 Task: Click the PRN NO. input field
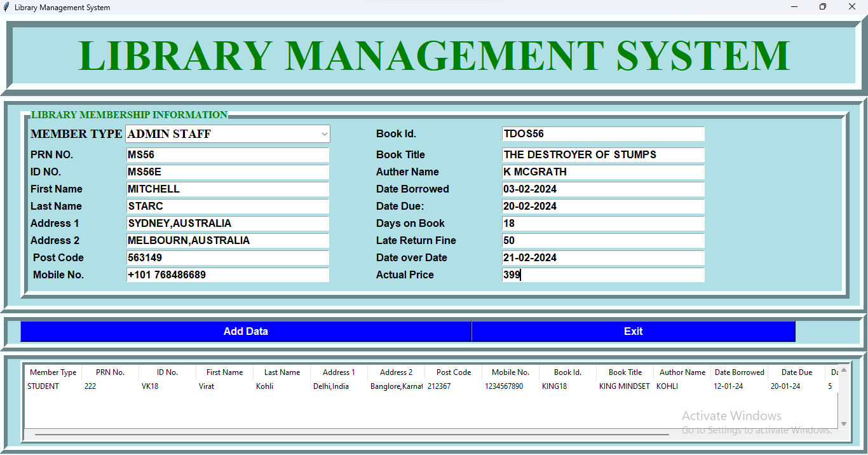227,155
